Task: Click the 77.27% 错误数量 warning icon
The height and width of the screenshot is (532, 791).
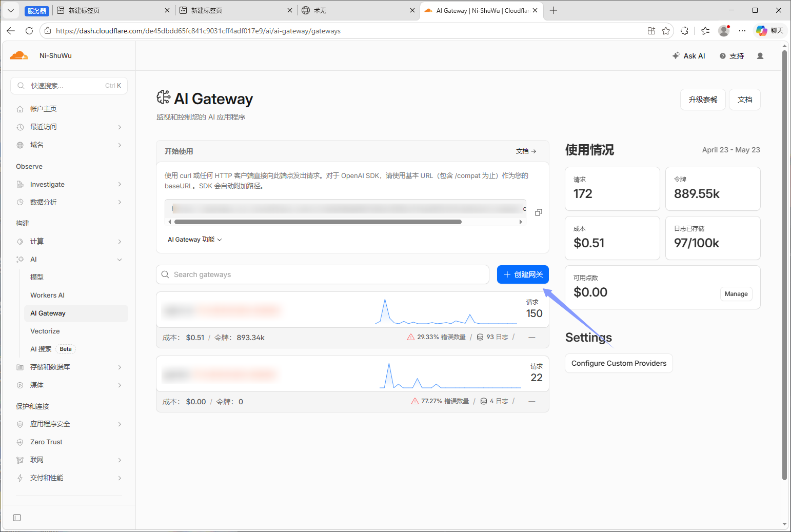Action: (414, 401)
